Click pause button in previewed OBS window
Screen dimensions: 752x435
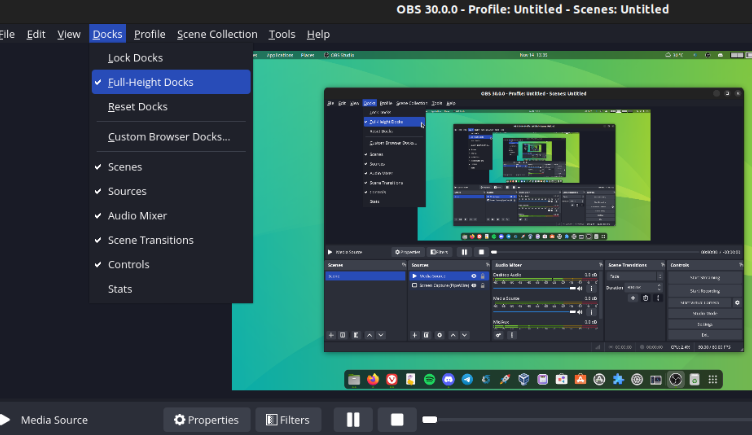(464, 252)
